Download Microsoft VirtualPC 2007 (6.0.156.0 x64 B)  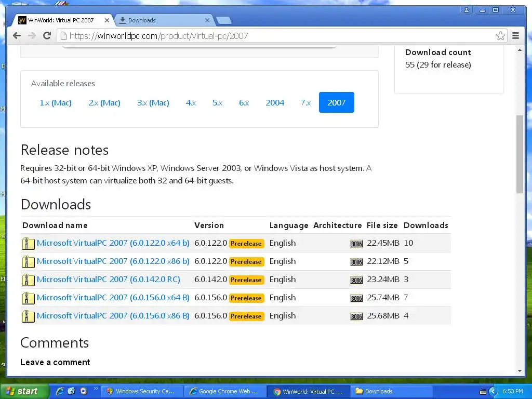(113, 298)
